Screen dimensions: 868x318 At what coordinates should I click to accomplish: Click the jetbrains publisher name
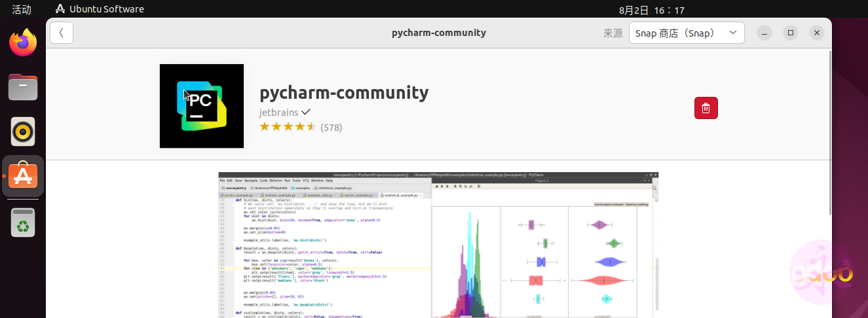pos(279,112)
